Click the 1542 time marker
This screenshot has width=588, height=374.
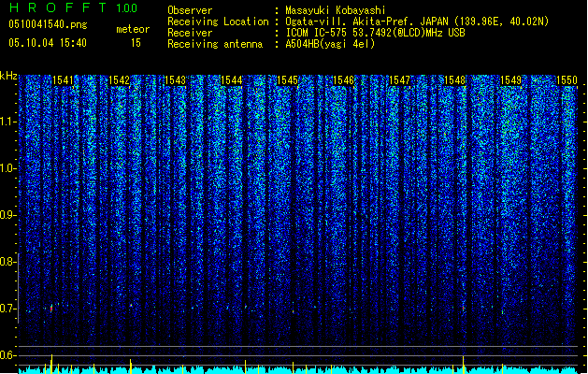pos(119,80)
